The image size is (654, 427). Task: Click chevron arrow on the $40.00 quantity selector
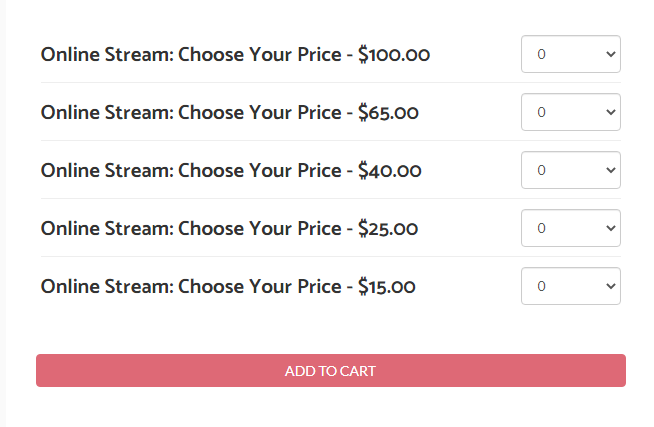coord(611,170)
